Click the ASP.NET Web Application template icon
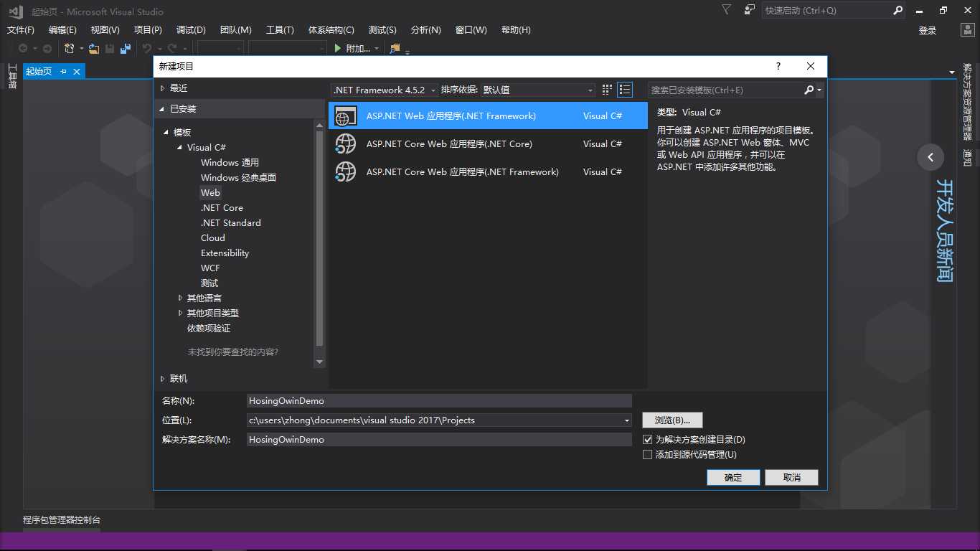The width and height of the screenshot is (980, 551). tap(346, 116)
